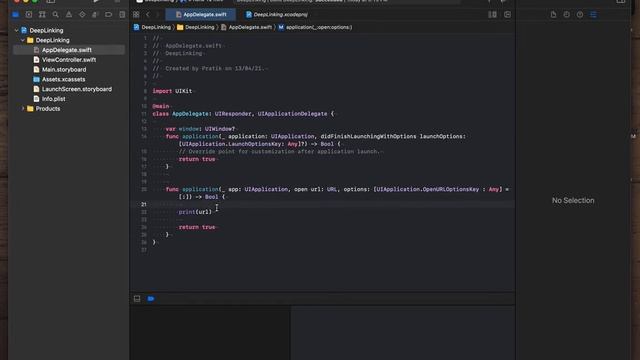This screenshot has width=640, height=360.
Task: Click the 'No Selection' inspector text
Action: coord(573,200)
